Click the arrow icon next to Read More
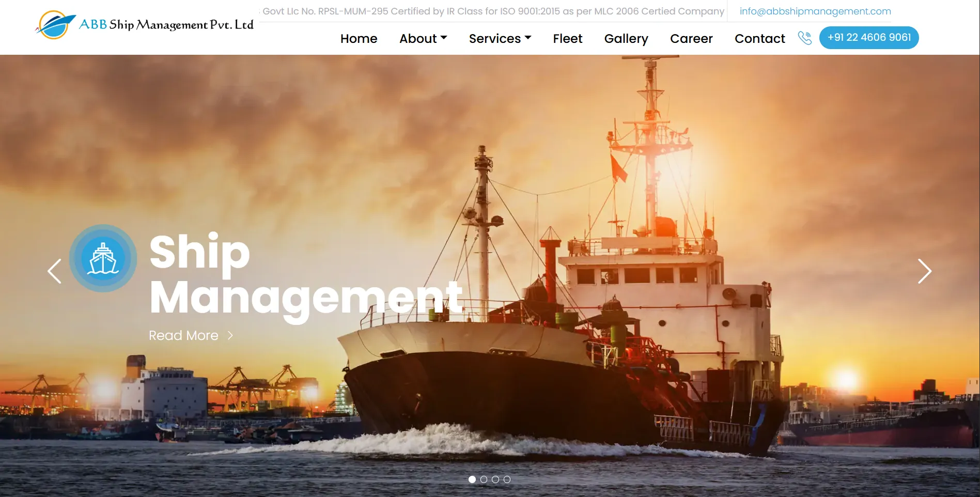 pos(230,336)
